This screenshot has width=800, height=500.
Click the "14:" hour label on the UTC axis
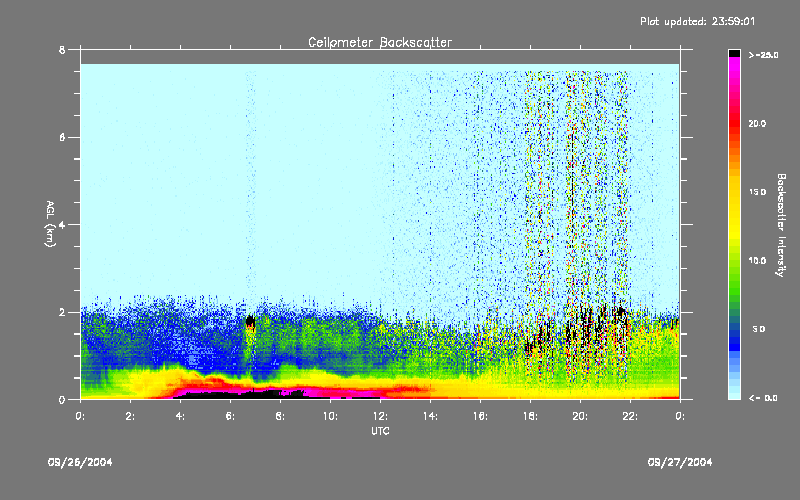430,416
